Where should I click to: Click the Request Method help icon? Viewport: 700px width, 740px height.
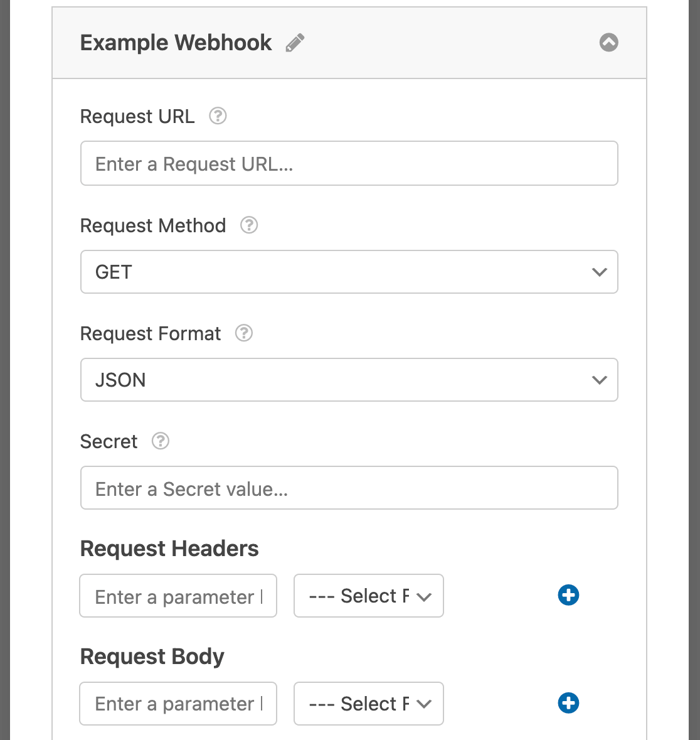(x=248, y=225)
